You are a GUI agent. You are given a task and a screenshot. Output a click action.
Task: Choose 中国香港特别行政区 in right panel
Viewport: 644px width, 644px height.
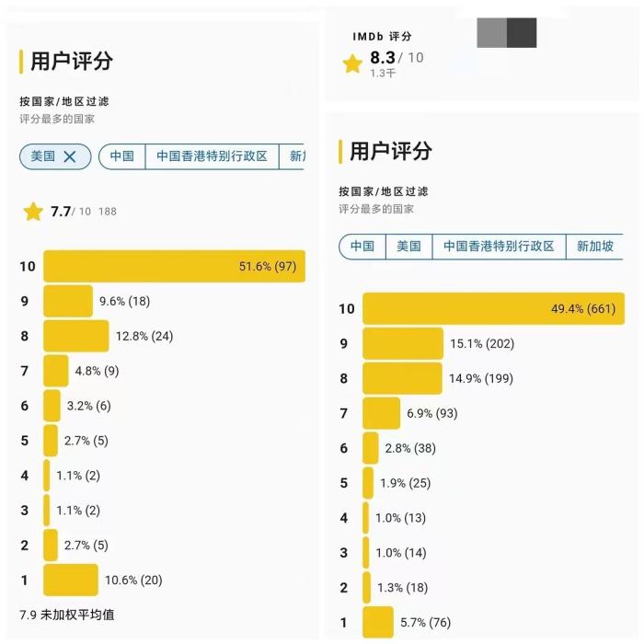click(499, 247)
